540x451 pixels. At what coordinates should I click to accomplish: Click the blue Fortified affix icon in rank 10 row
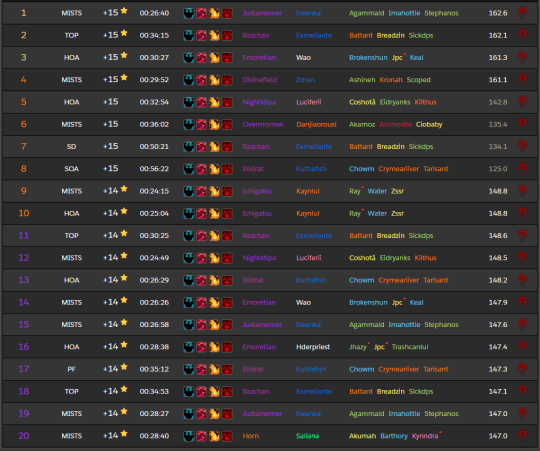pos(188,213)
